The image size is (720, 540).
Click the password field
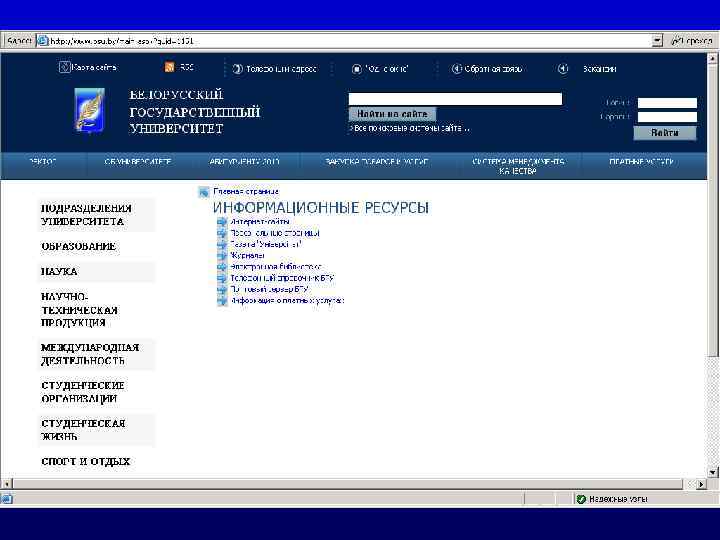667,117
